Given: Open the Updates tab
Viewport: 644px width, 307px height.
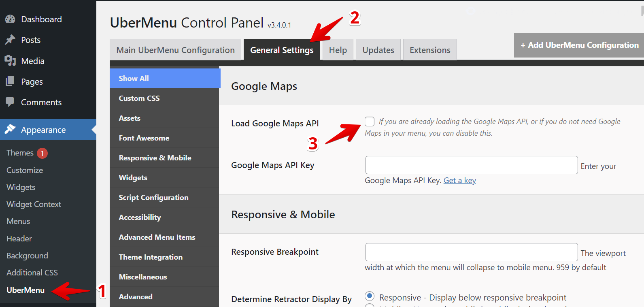Looking at the screenshot, I should [378, 50].
